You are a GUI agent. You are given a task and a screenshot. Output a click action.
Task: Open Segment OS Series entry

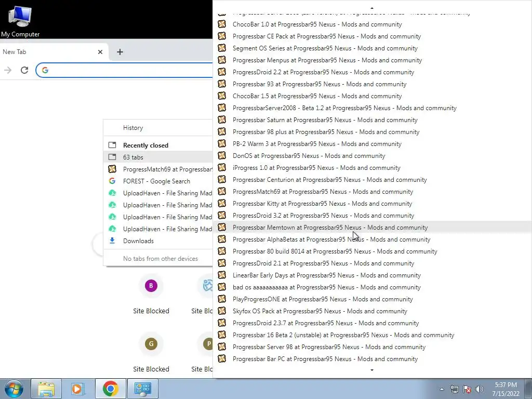(372, 48)
